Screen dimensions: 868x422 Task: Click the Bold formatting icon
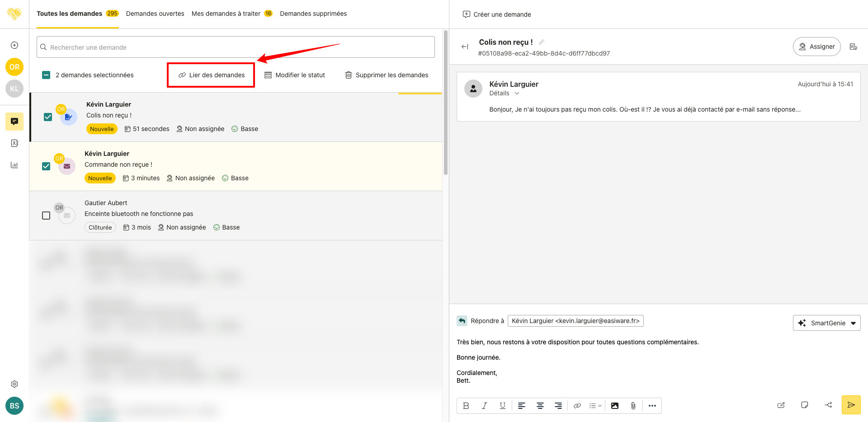pos(466,406)
